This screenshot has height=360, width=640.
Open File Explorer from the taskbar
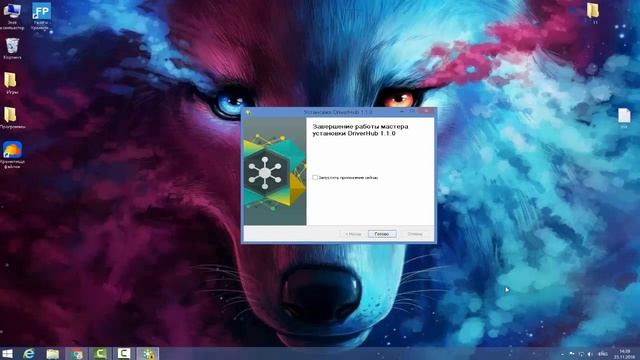(x=53, y=353)
